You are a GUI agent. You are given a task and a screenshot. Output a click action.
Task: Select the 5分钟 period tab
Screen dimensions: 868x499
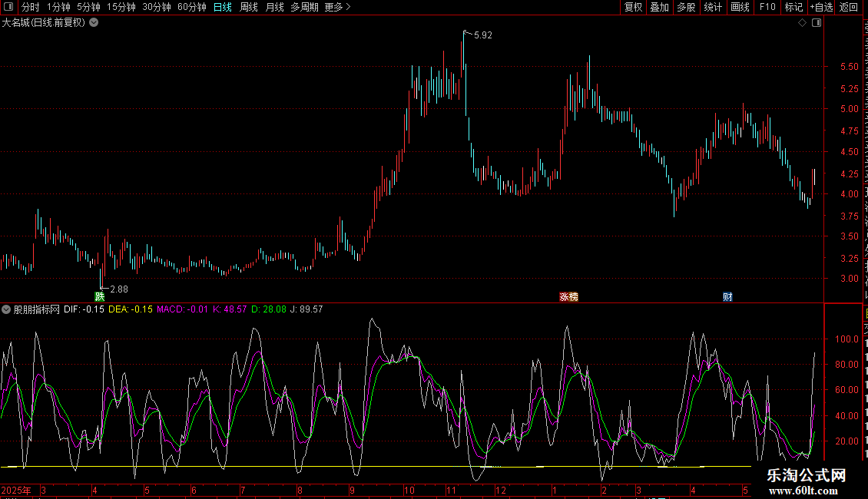click(88, 7)
